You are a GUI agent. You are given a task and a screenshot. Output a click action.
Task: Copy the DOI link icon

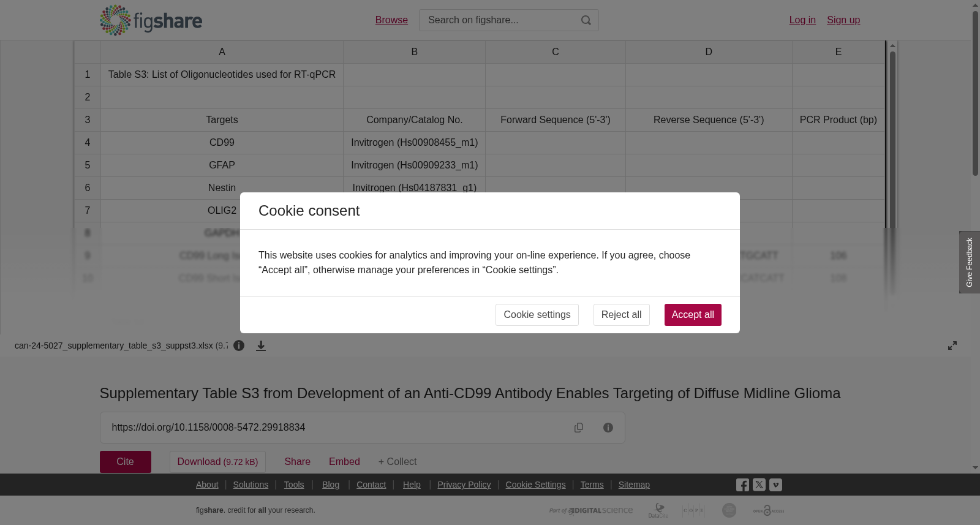click(x=579, y=428)
